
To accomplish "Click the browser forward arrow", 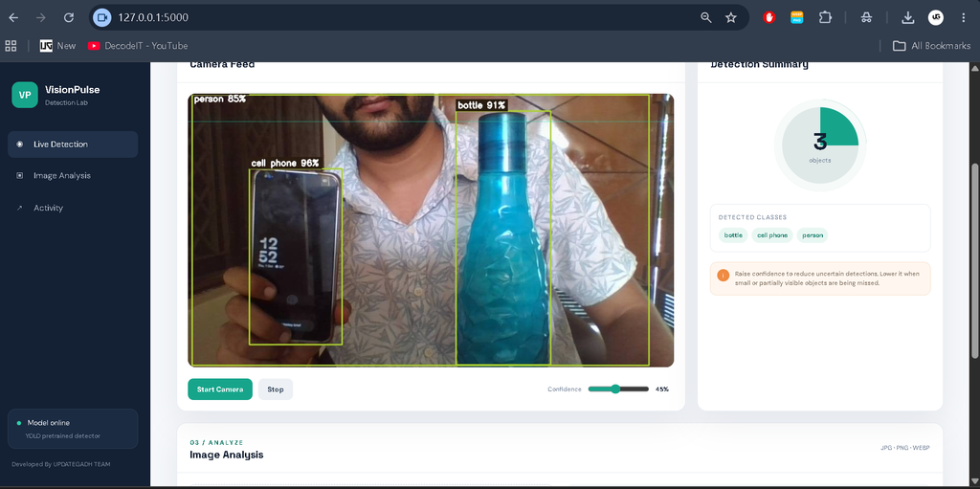I will pos(41,17).
